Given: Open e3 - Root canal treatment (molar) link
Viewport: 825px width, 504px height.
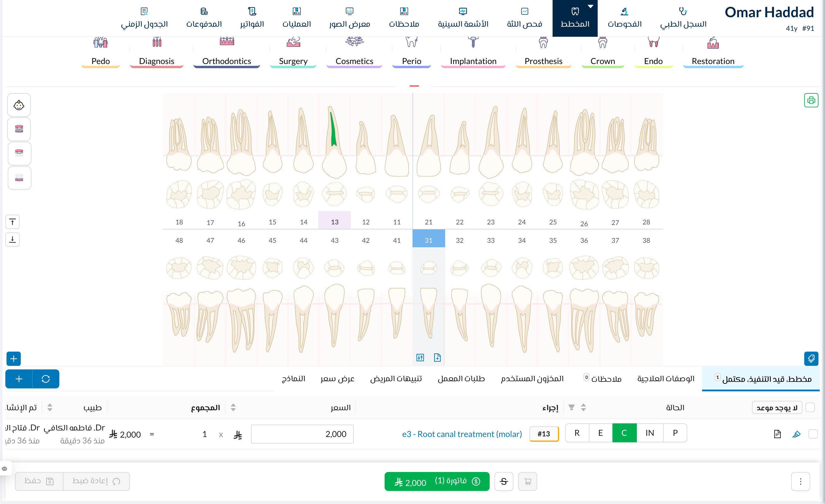Looking at the screenshot, I should 462,434.
